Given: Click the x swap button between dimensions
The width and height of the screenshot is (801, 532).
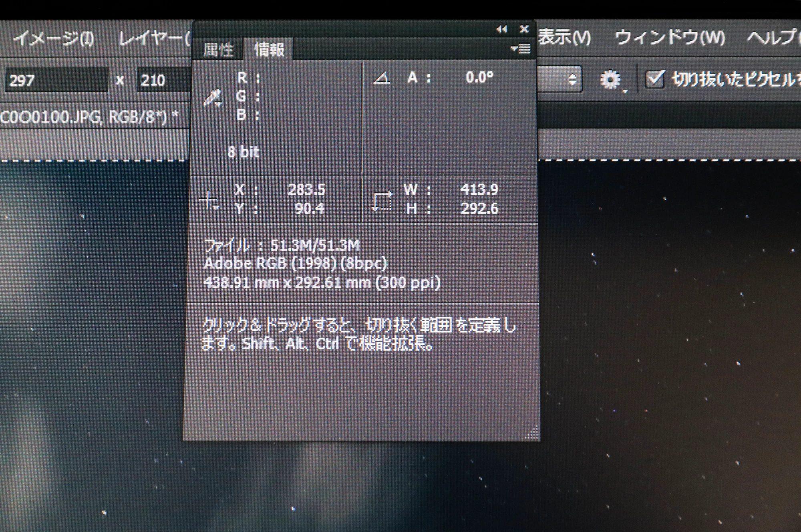Looking at the screenshot, I should pos(120,81).
